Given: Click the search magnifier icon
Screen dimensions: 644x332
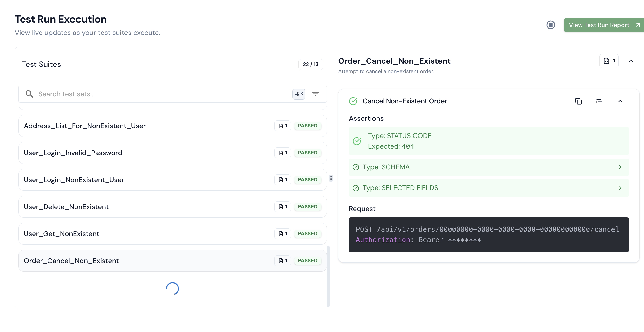Looking at the screenshot, I should click(x=29, y=94).
